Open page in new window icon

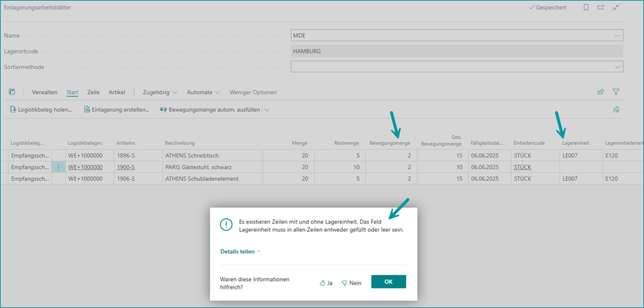600,8
